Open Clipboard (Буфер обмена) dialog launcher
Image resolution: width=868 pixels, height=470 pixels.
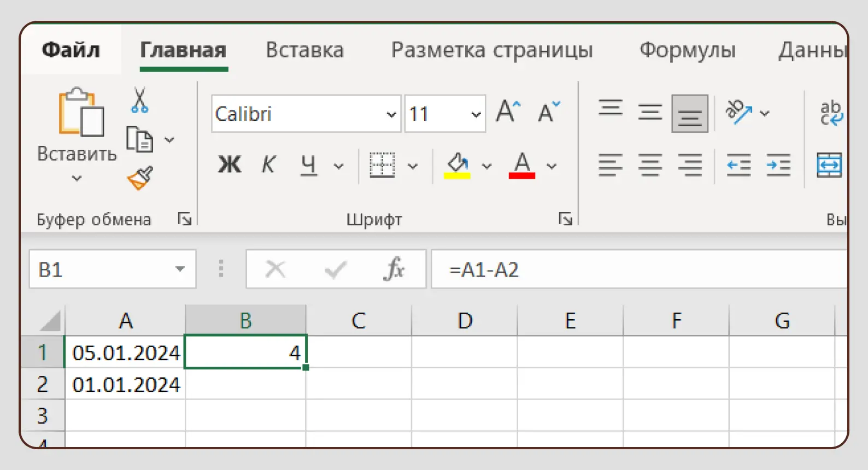point(185,219)
